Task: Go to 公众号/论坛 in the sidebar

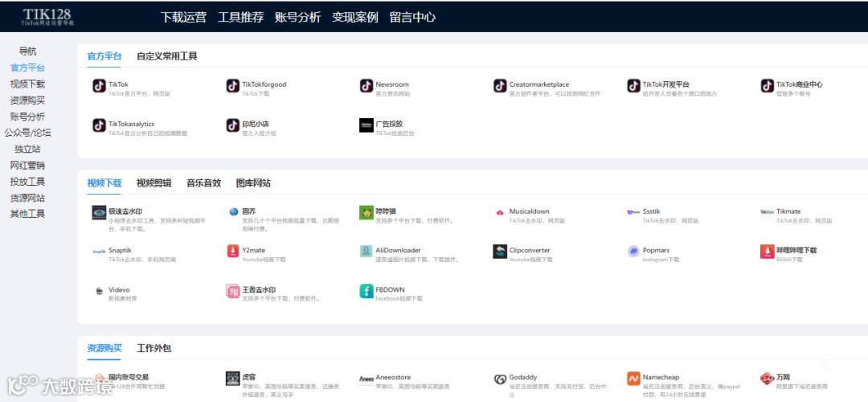Action: [x=27, y=133]
